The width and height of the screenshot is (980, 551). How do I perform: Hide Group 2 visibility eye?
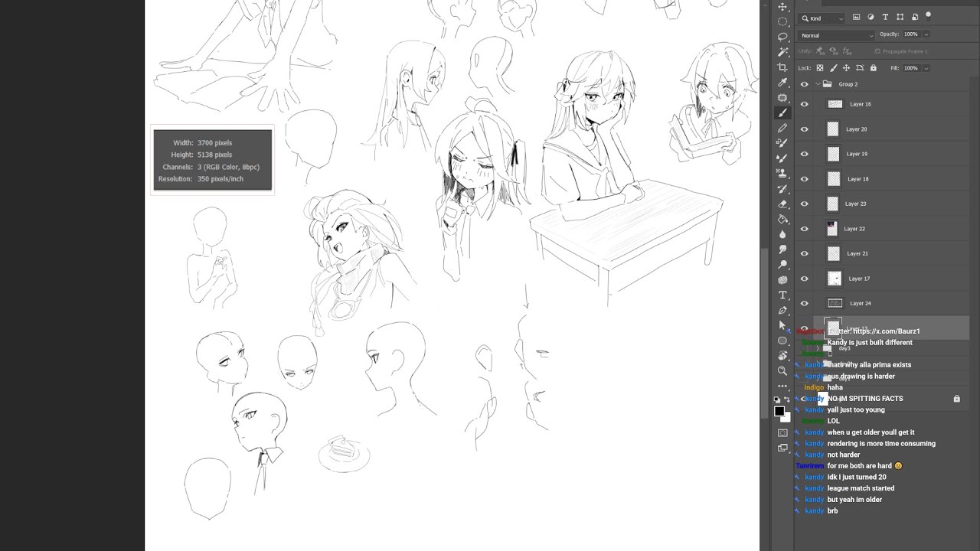tap(804, 84)
